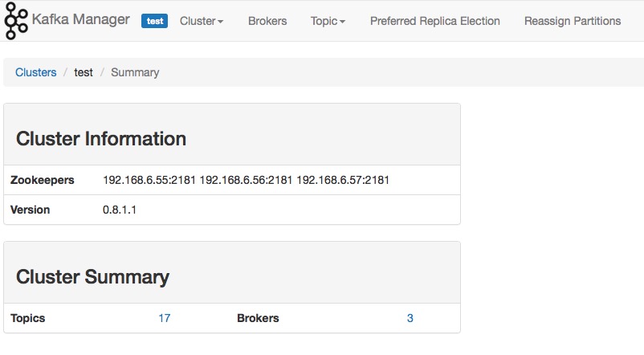Screen dimensions: 644x355
Task: Expand the Cluster dropdown menu
Action: click(202, 21)
